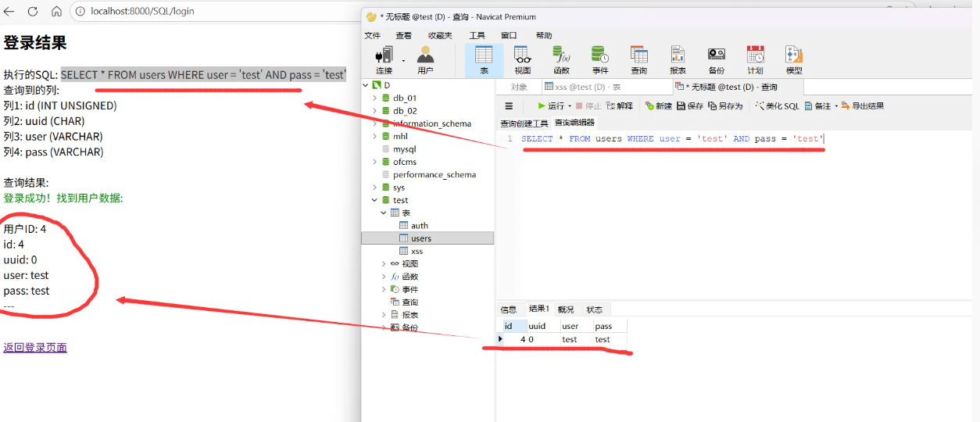
Task: Click the 另存为 (Save As) button
Action: pos(726,105)
